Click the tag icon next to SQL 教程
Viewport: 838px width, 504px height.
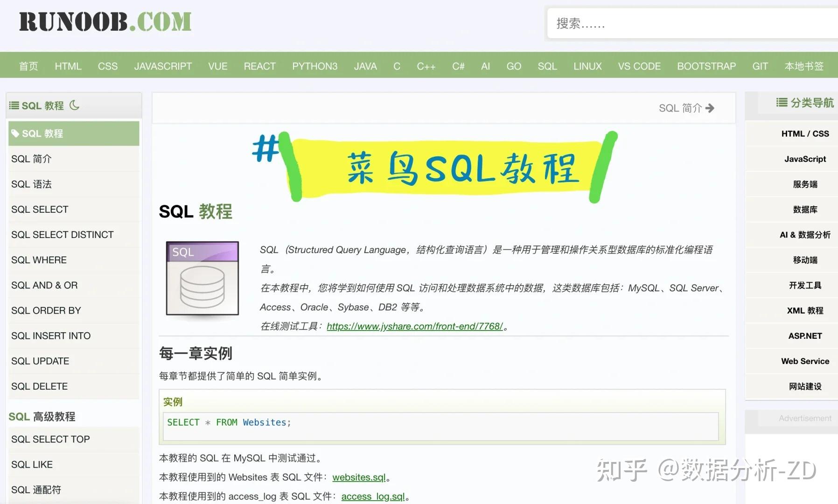point(16,133)
